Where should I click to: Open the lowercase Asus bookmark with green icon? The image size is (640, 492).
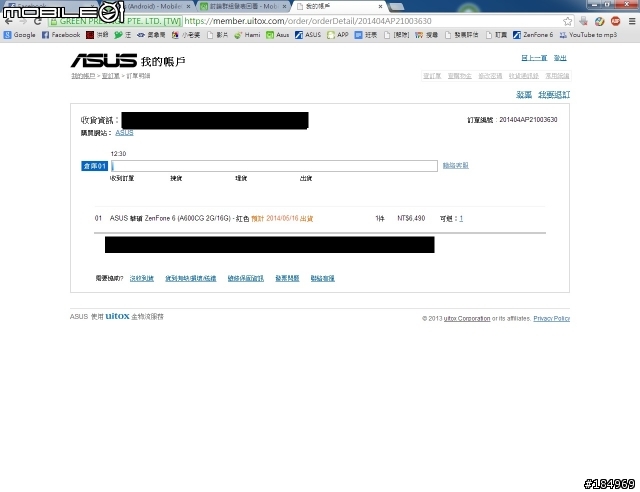[x=278, y=35]
